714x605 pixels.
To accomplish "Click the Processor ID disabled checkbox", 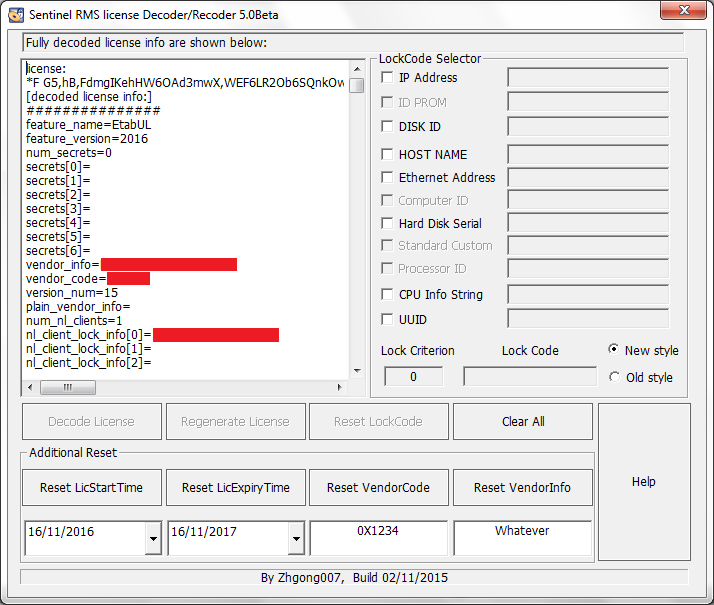I will [387, 268].
